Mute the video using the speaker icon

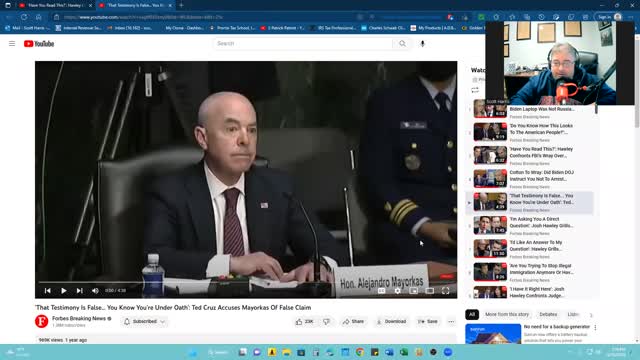(95, 291)
